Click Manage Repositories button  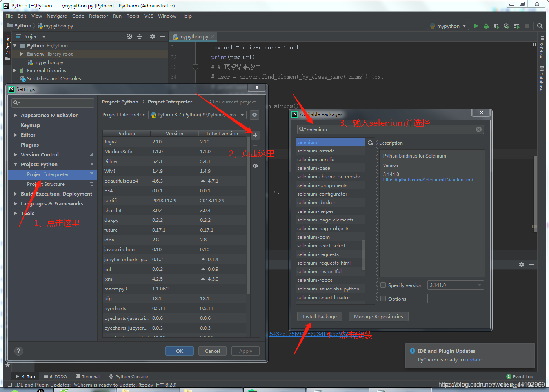(x=378, y=316)
